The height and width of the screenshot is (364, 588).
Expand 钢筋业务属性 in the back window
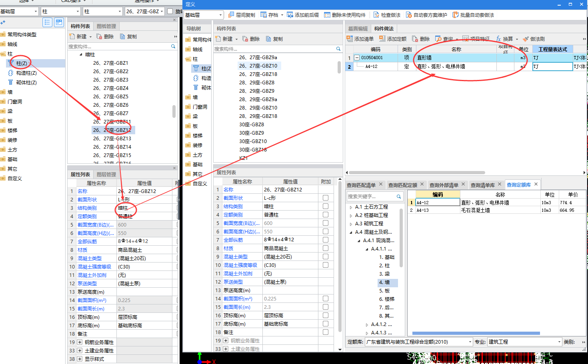[x=80, y=342]
